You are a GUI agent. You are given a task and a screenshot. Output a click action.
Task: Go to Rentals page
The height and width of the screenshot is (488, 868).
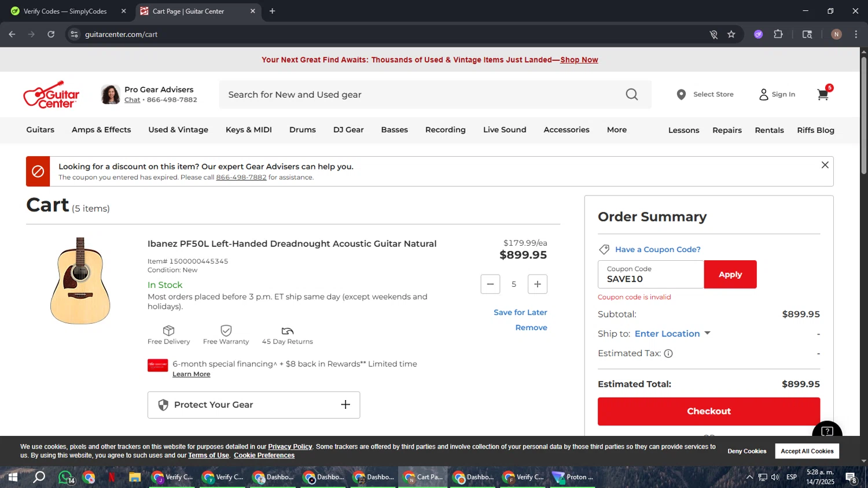pyautogui.click(x=770, y=130)
